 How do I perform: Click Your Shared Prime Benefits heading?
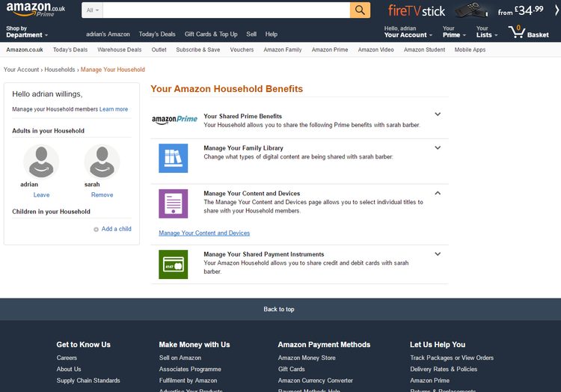click(x=242, y=116)
